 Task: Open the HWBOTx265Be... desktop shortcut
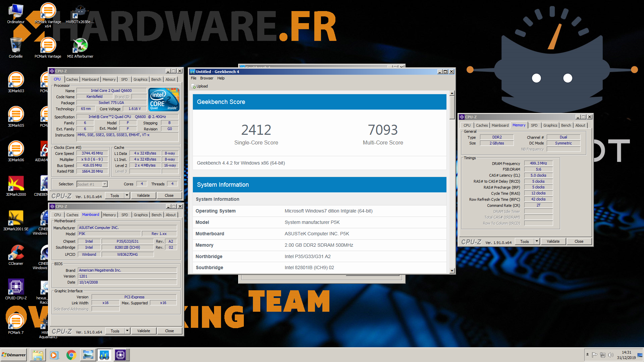pyautogui.click(x=80, y=13)
